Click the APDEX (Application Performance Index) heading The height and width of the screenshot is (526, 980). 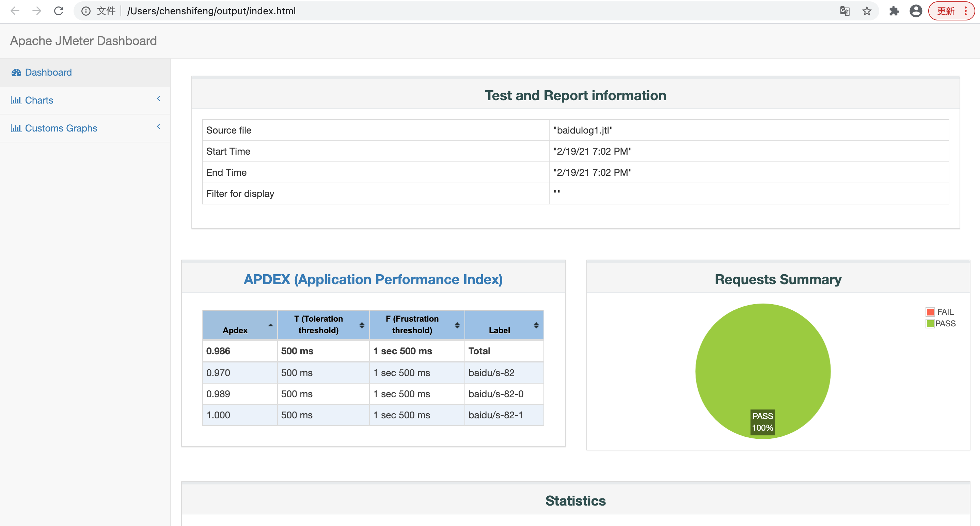coord(373,279)
